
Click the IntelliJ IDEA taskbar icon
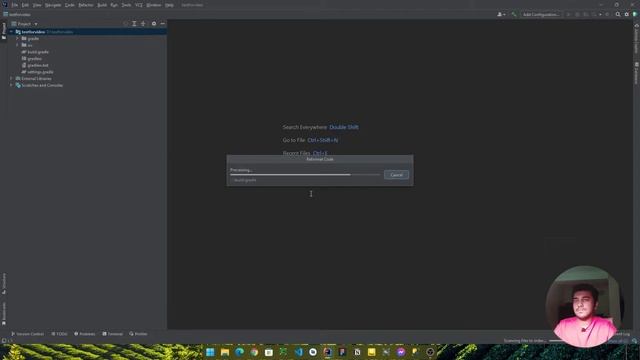tap(328, 352)
